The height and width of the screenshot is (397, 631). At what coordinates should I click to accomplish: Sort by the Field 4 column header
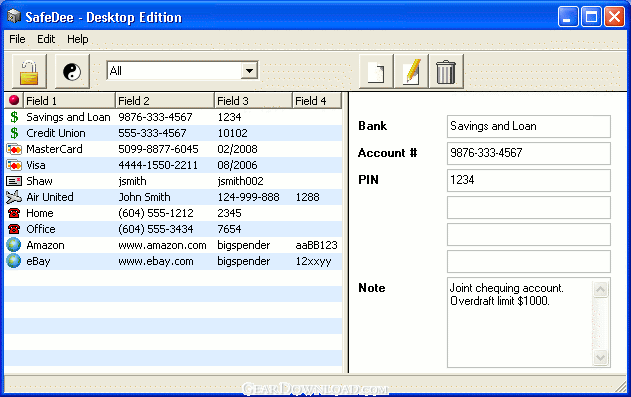tap(317, 101)
